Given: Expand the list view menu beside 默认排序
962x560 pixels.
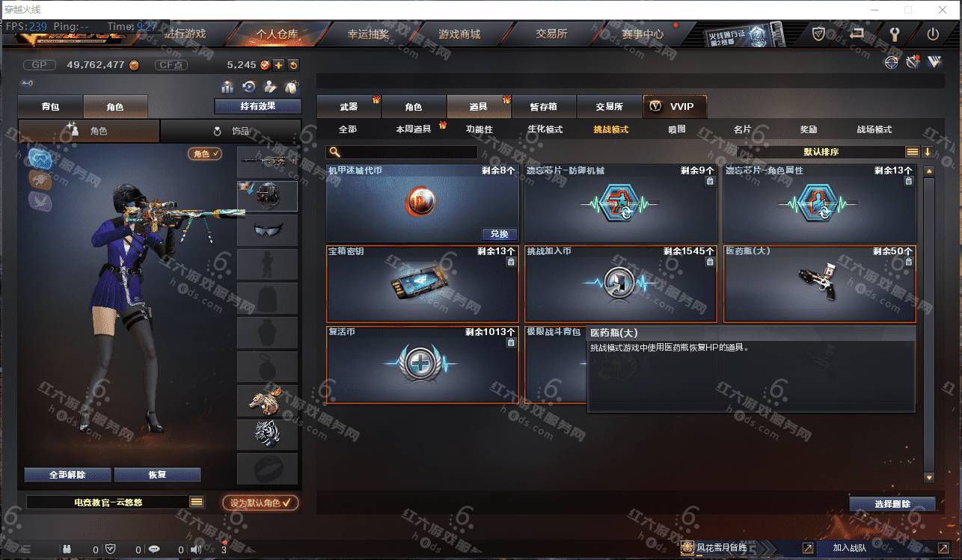Looking at the screenshot, I should 913,152.
